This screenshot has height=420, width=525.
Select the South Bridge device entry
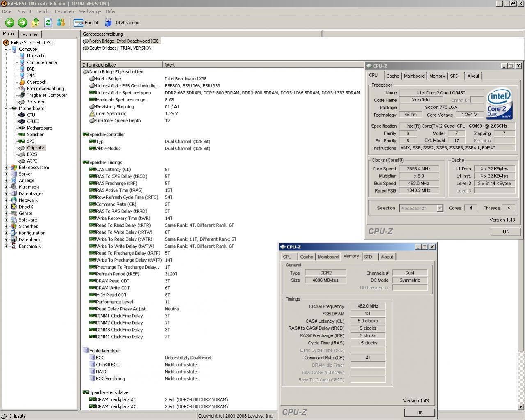[x=122, y=48]
